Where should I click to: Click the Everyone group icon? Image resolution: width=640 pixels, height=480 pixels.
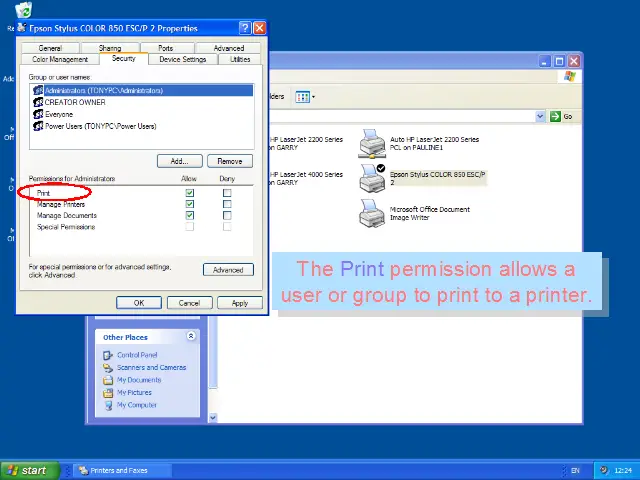point(38,114)
